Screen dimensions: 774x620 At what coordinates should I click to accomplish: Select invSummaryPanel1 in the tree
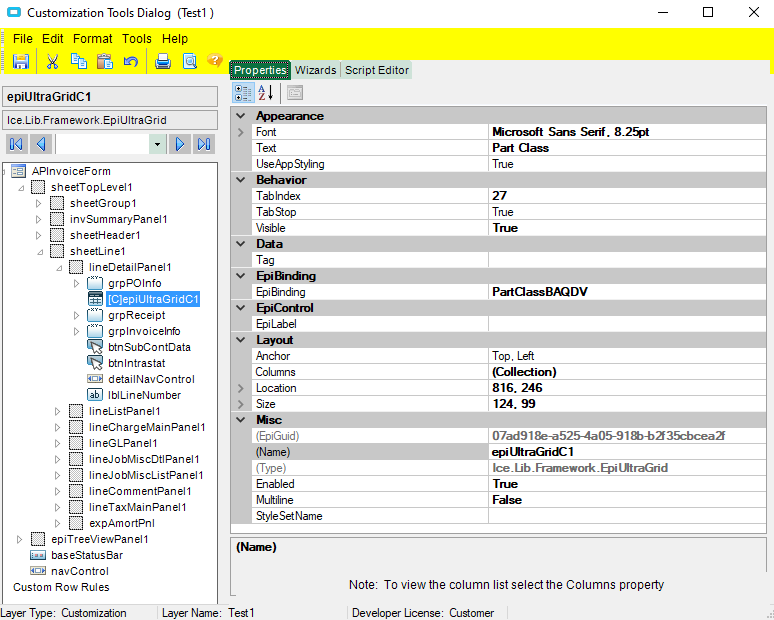click(118, 219)
